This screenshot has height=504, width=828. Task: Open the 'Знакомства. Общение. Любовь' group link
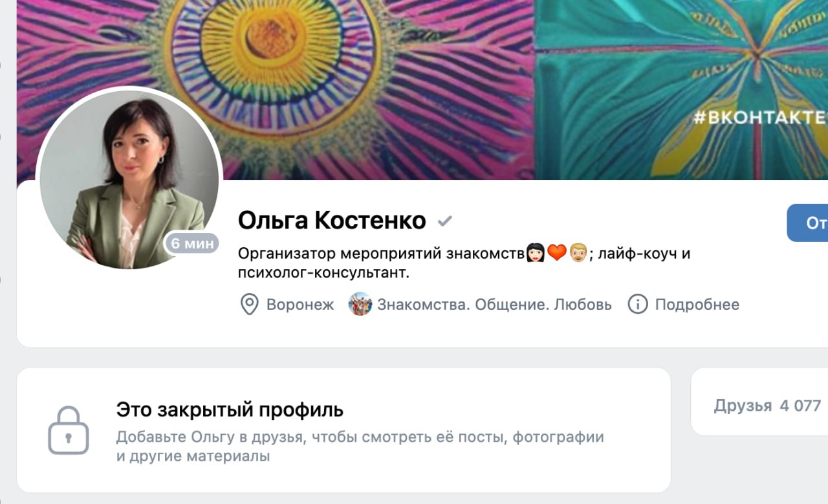494,304
